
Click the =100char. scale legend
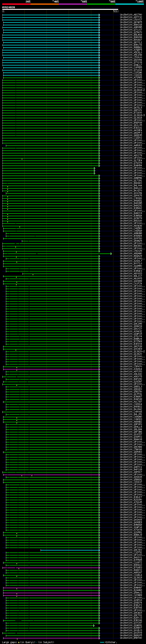[x=108, y=642]
